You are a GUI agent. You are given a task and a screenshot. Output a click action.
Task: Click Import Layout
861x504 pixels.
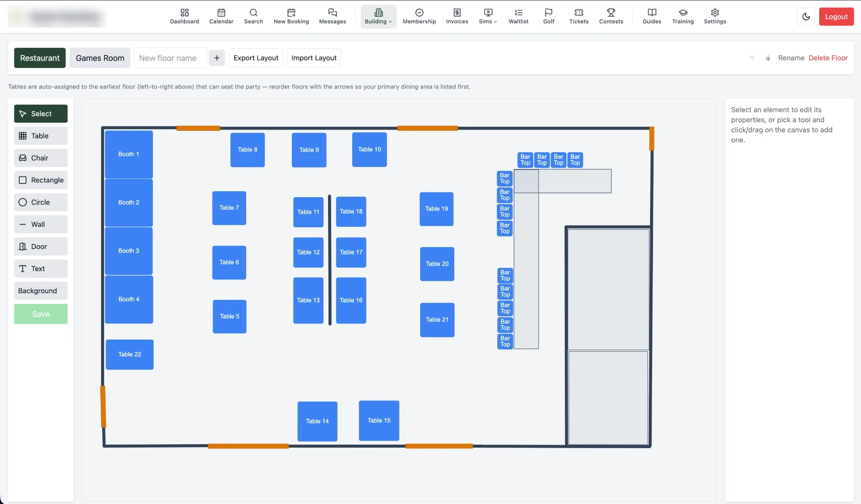tap(314, 58)
